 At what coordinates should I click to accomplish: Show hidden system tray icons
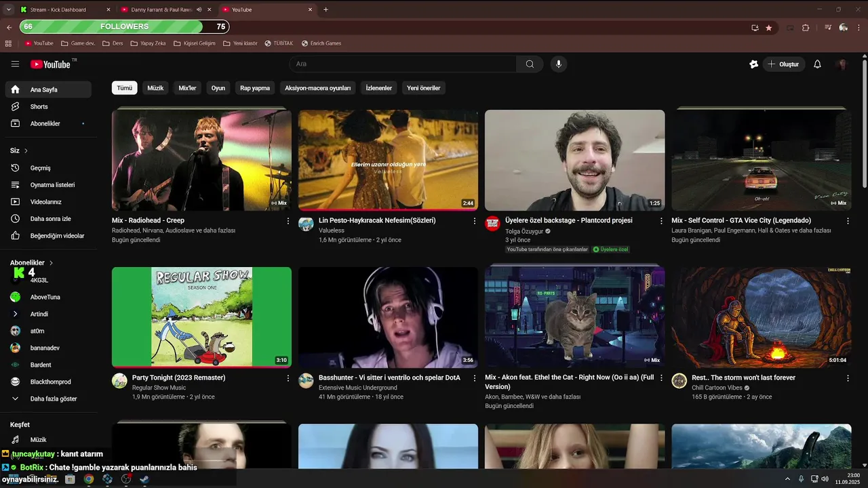point(787,479)
